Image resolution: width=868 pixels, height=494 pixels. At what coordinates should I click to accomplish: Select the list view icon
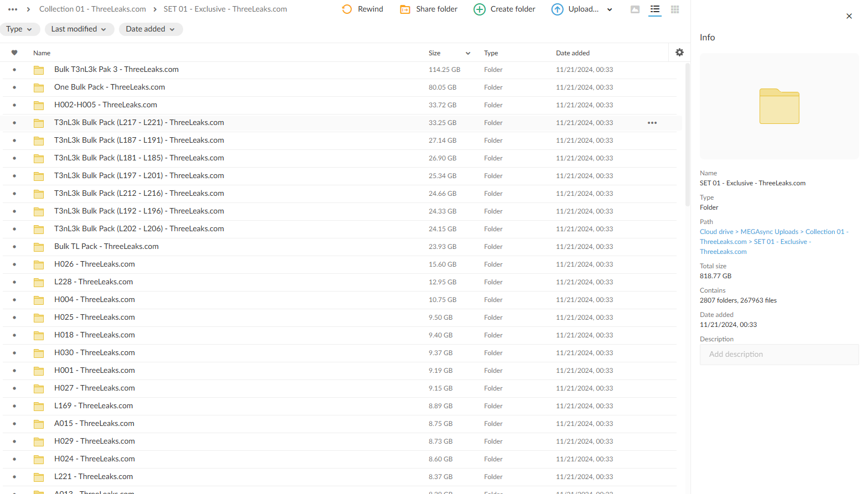[x=655, y=9]
